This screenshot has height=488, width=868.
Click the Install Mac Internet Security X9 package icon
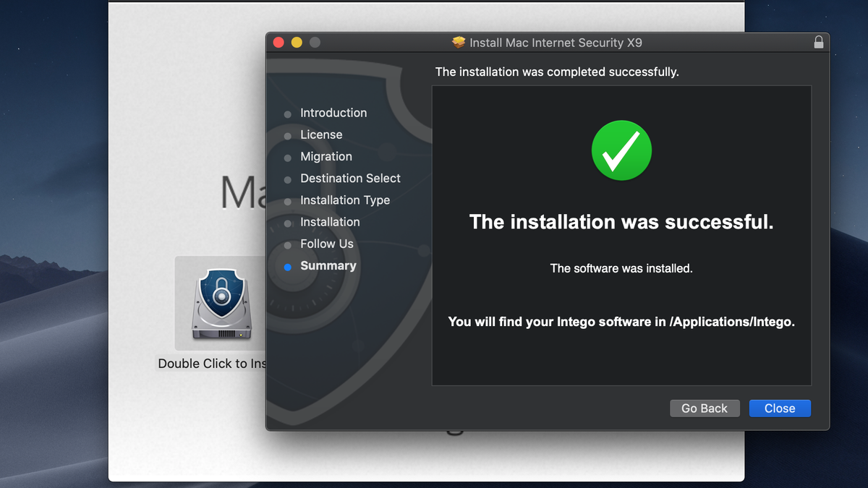[459, 43]
